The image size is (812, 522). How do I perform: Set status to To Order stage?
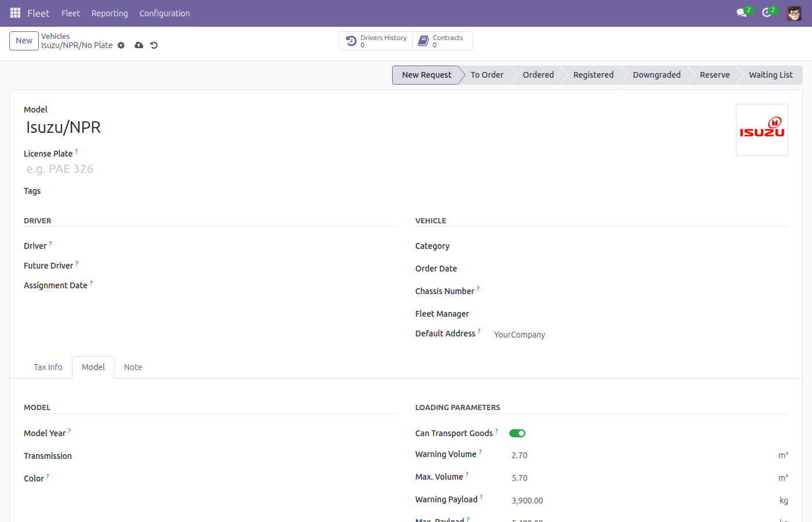coord(487,75)
